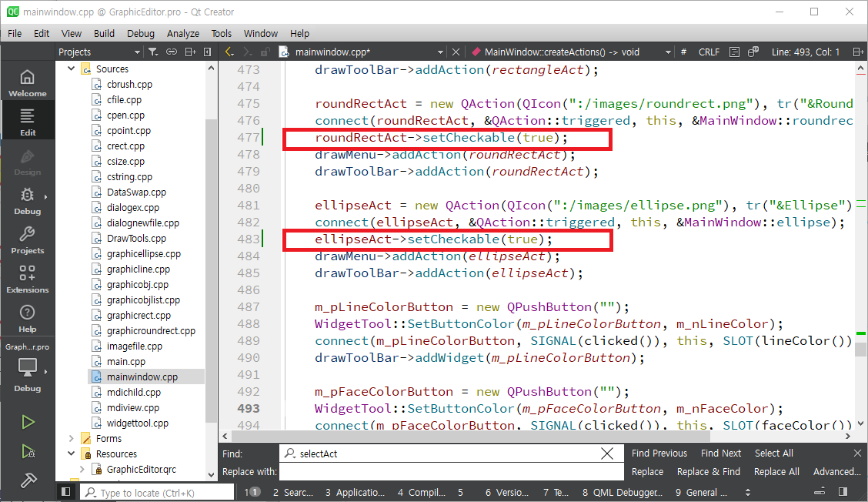The width and height of the screenshot is (868, 502).
Task: Close the mainwindow.cpp document
Action: click(x=456, y=52)
